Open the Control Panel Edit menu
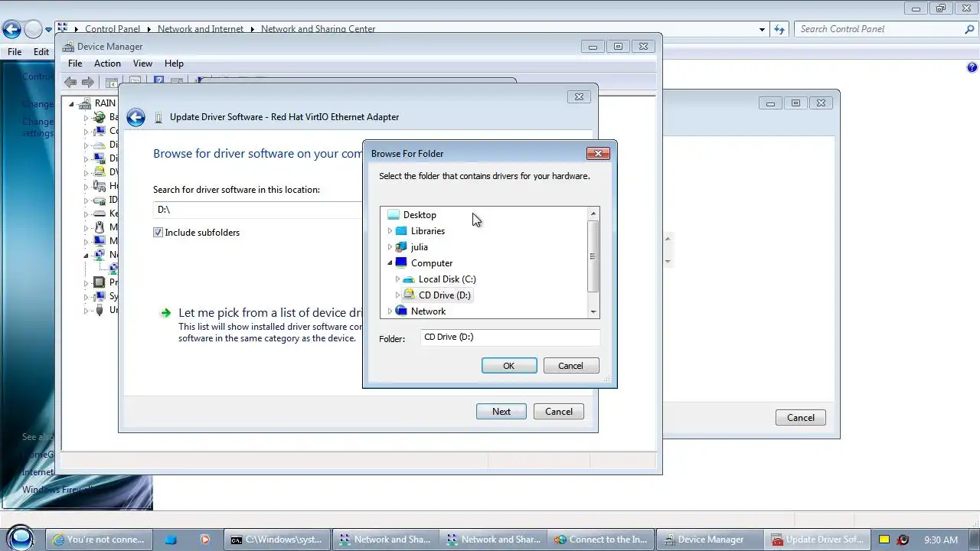The width and height of the screenshot is (980, 551). [x=41, y=52]
